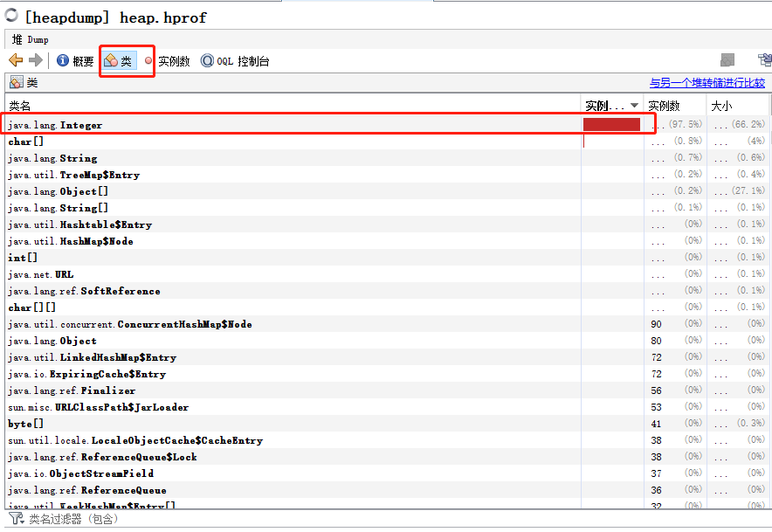Image resolution: width=772 pixels, height=532 pixels.
Task: Switch to the 类 classes view
Action: (x=120, y=60)
